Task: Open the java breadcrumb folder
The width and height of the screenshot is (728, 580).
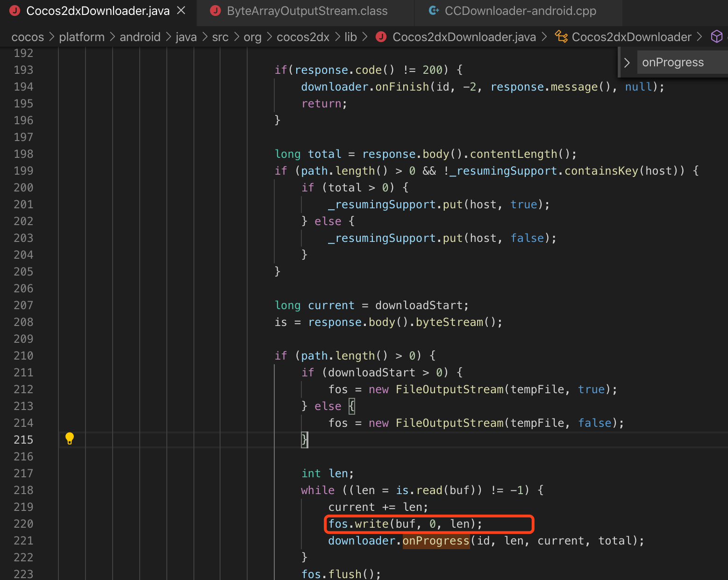Action: pyautogui.click(x=186, y=37)
